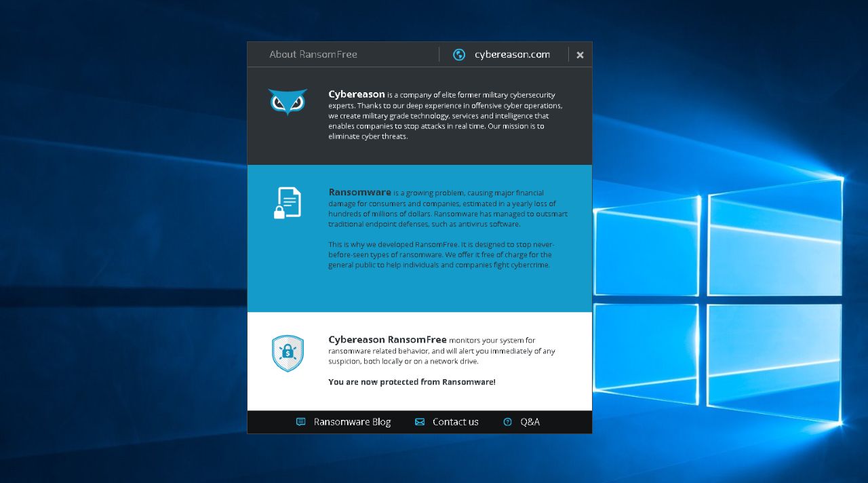Click the globe icon beside cybereason.com
This screenshot has width=868, height=483.
pyautogui.click(x=459, y=55)
